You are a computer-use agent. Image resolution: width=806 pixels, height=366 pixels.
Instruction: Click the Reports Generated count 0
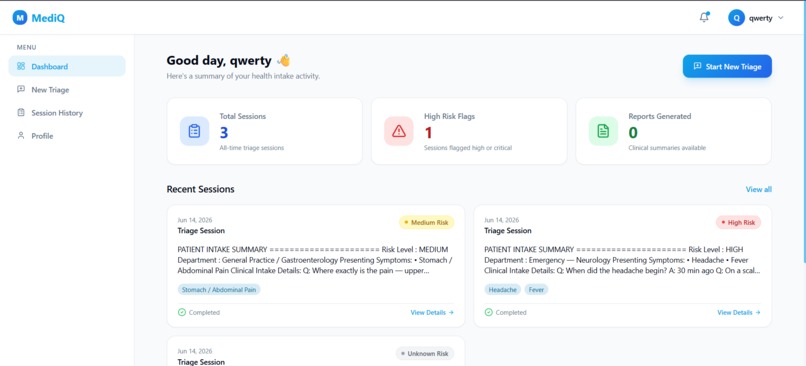[633, 133]
